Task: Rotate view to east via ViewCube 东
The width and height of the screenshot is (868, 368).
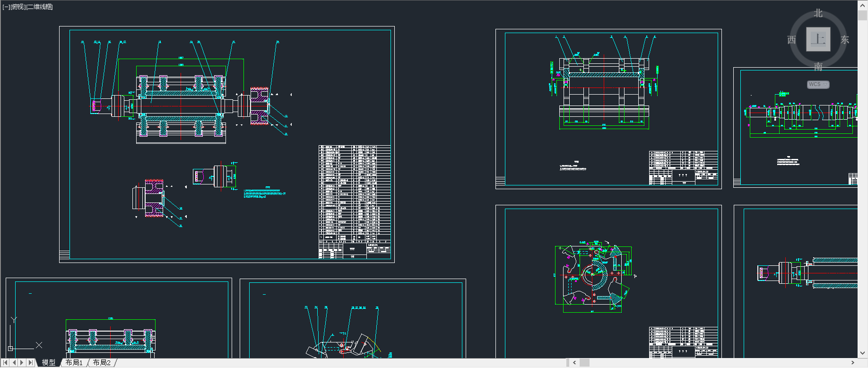Action: coord(845,40)
